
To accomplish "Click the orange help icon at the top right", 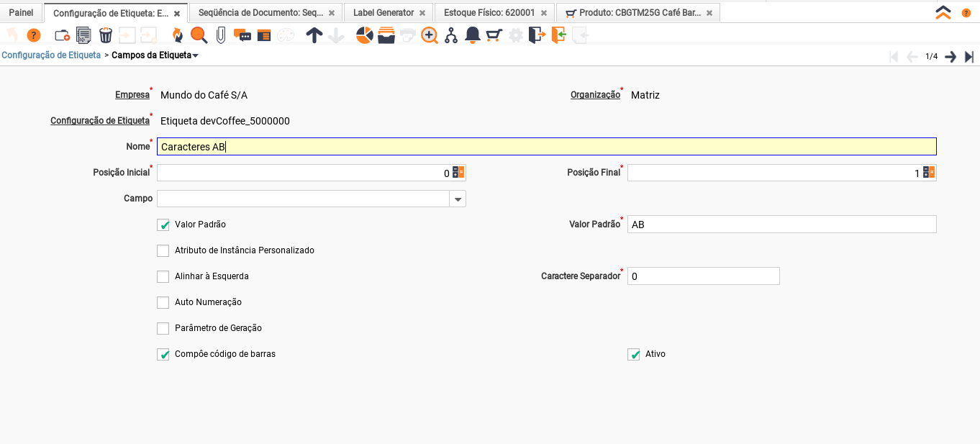I will (x=966, y=13).
